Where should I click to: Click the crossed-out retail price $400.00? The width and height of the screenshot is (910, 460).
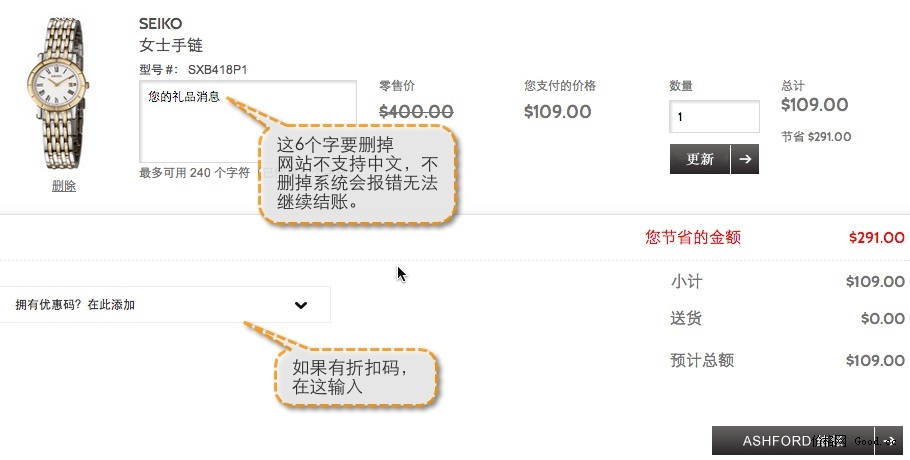[416, 111]
